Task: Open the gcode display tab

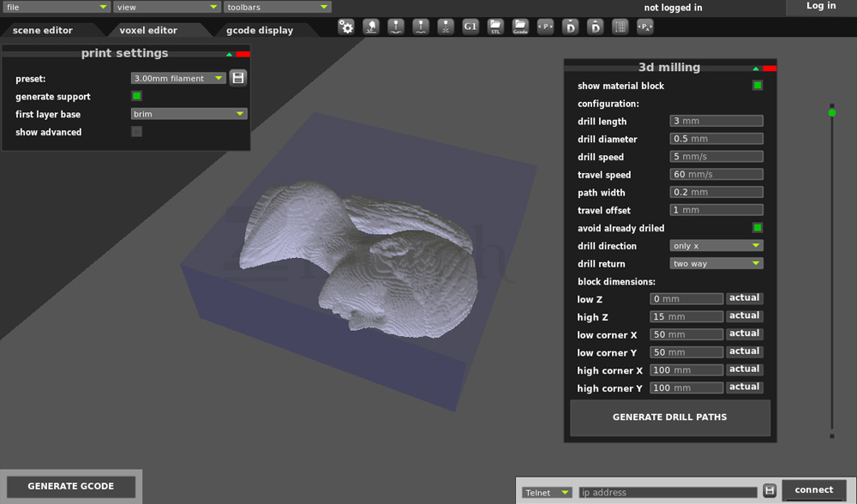Action: coord(260,30)
